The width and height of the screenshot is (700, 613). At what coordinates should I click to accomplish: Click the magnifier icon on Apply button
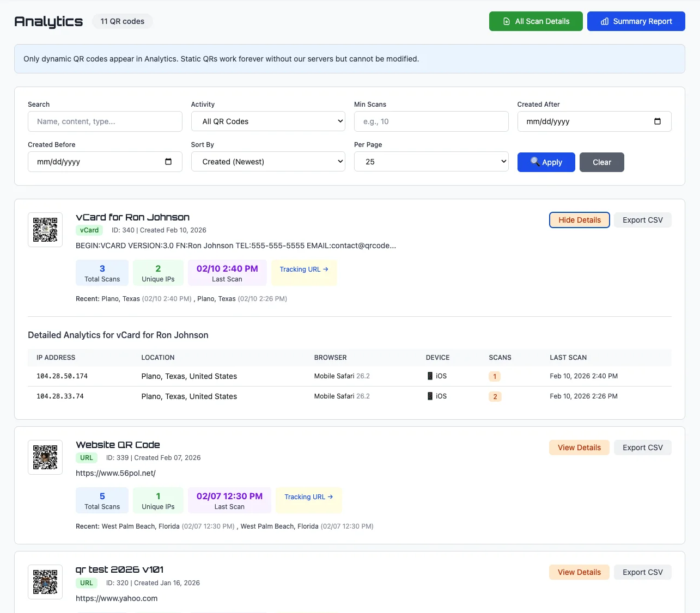click(x=535, y=162)
